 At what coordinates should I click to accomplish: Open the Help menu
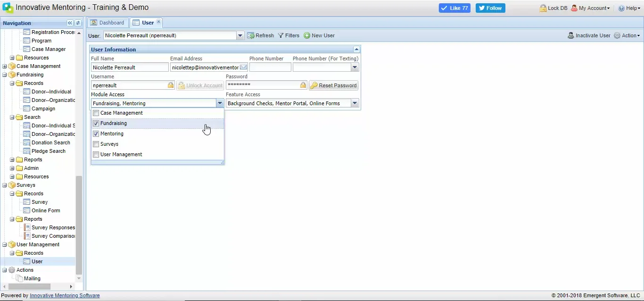pos(629,8)
